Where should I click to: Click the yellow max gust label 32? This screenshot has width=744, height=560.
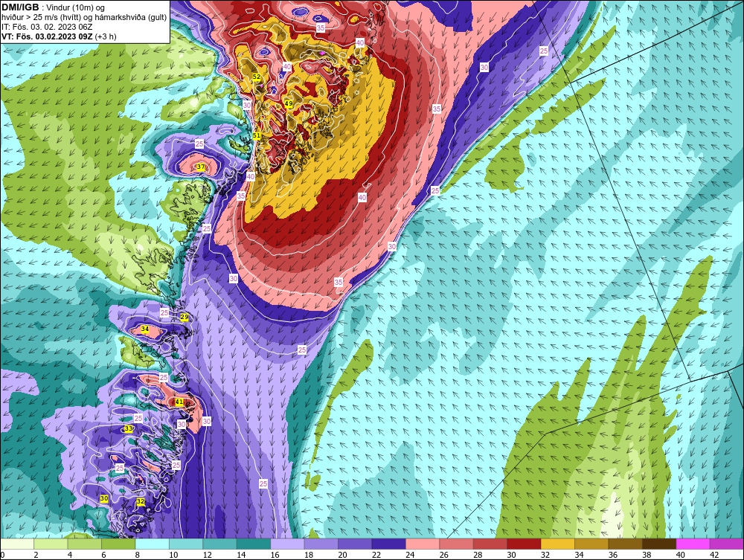tap(141, 501)
